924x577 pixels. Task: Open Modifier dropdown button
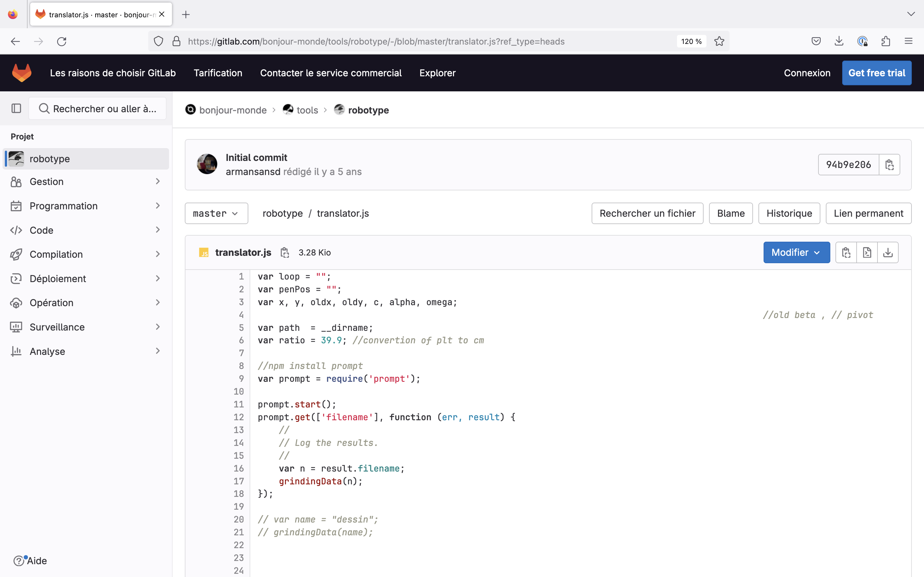click(x=796, y=253)
